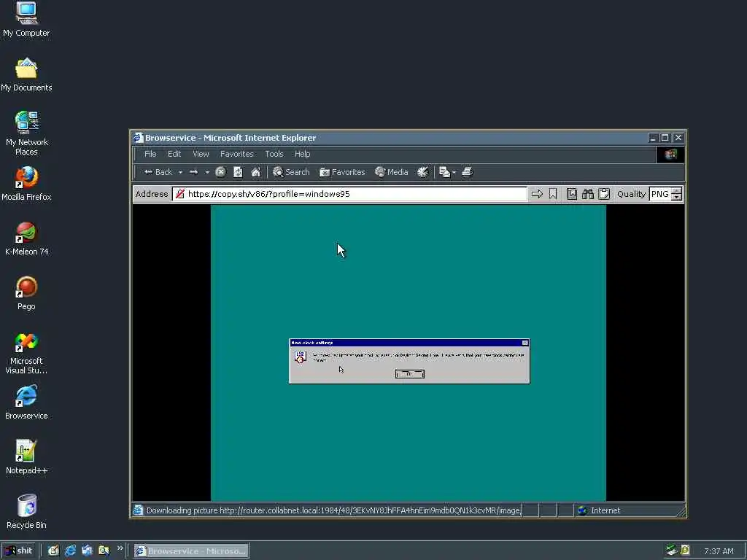Open the Tools menu

[x=274, y=154]
